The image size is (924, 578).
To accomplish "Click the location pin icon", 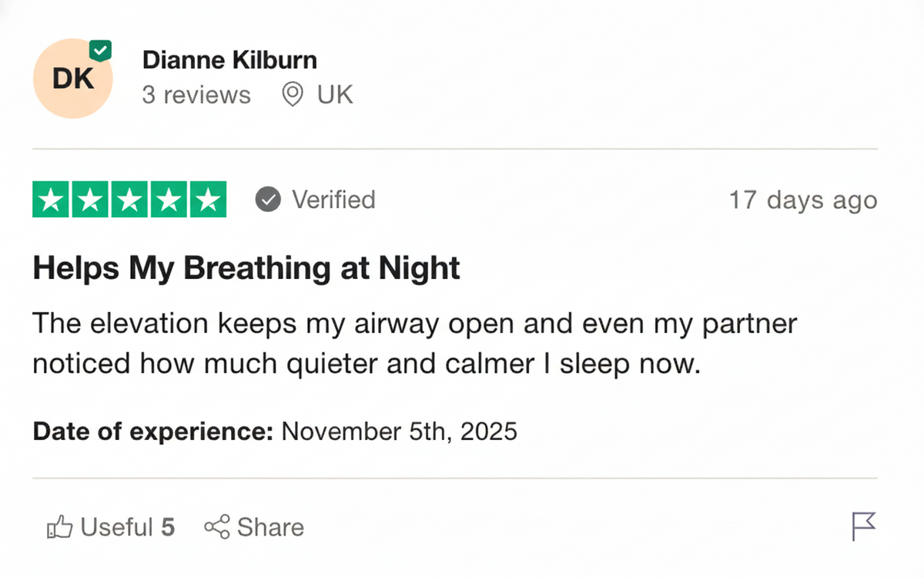I will tap(292, 95).
